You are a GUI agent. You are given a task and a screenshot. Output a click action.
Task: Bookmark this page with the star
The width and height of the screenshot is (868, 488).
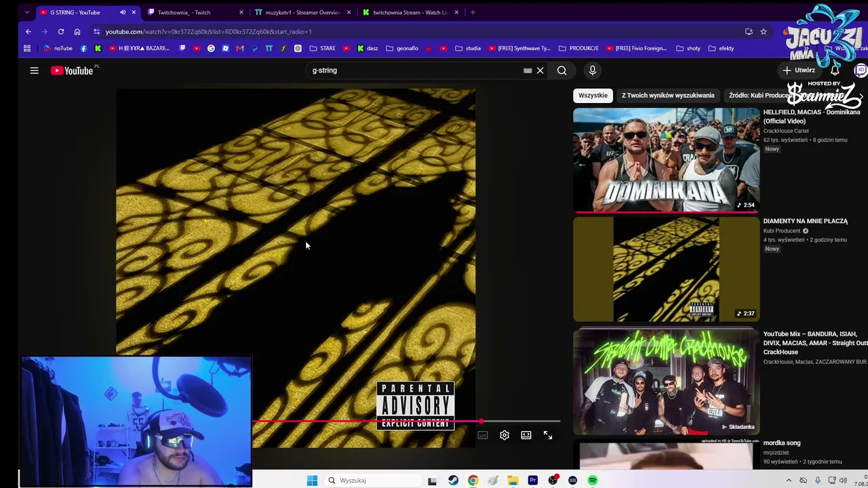coord(764,31)
